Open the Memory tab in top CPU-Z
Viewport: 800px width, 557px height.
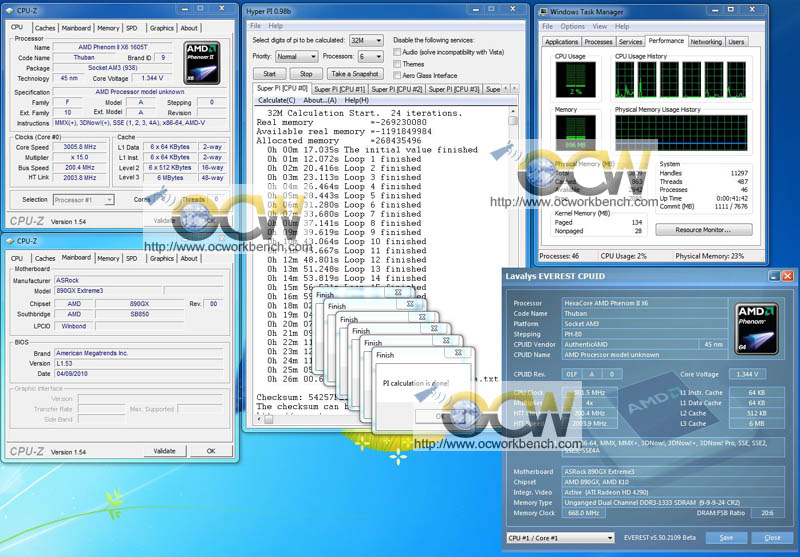click(x=108, y=28)
